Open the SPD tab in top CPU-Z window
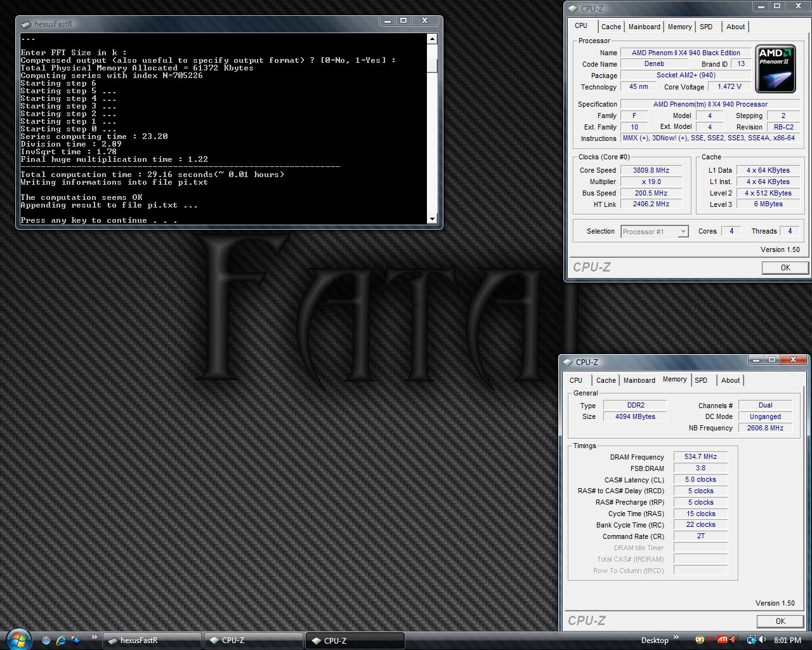This screenshot has width=812, height=650. pos(706,27)
